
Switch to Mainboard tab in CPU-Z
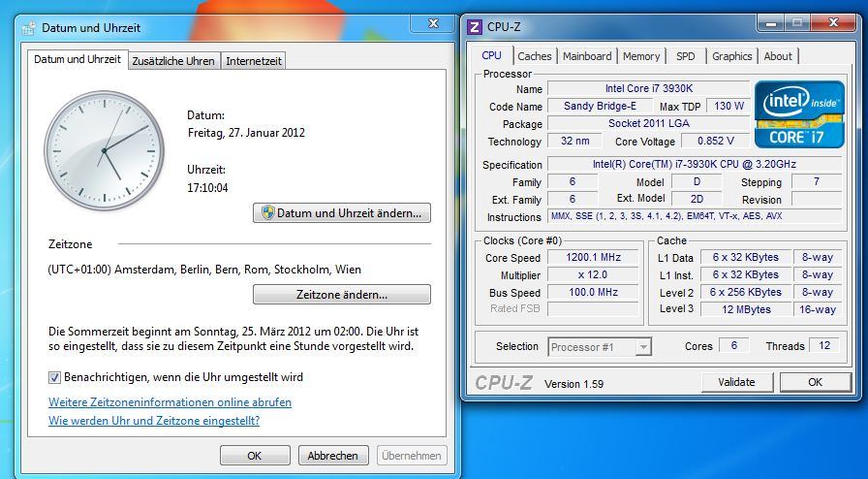point(587,56)
